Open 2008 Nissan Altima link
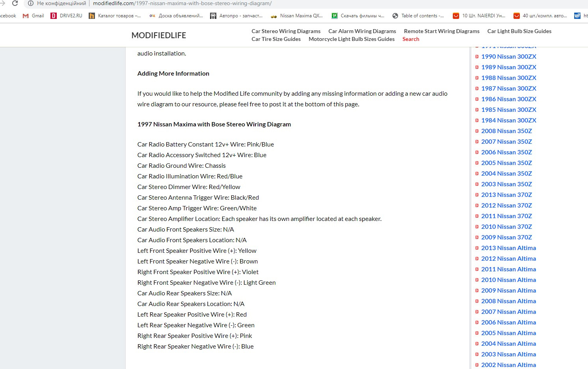The height and width of the screenshot is (369, 588). click(508, 301)
